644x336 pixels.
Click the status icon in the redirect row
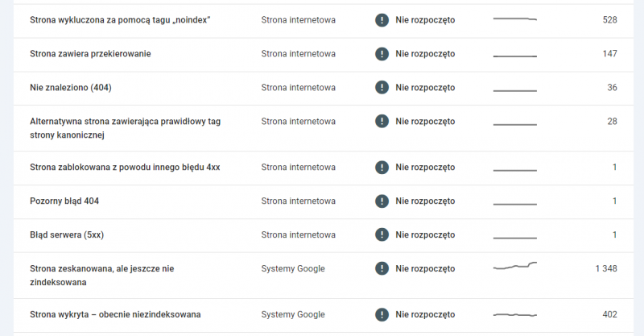(382, 54)
